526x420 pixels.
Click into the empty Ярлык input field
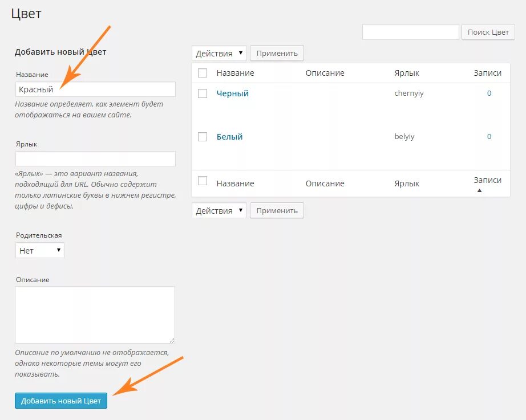point(96,158)
